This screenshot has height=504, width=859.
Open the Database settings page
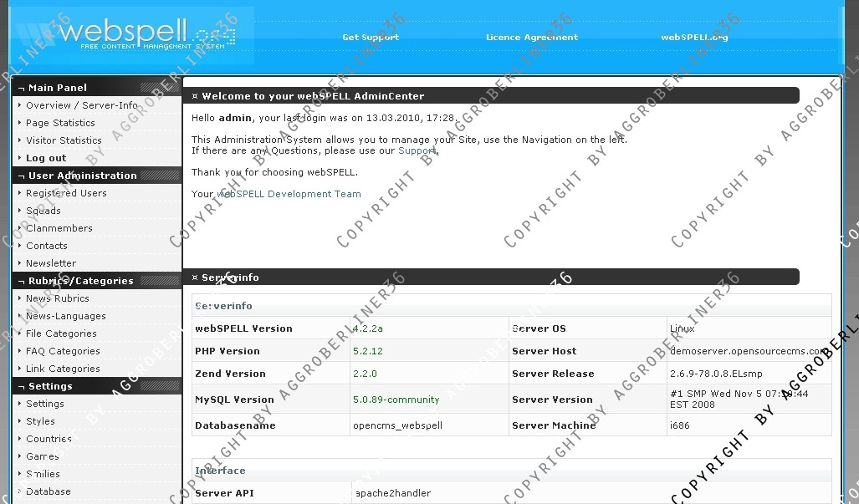pyautogui.click(x=49, y=491)
